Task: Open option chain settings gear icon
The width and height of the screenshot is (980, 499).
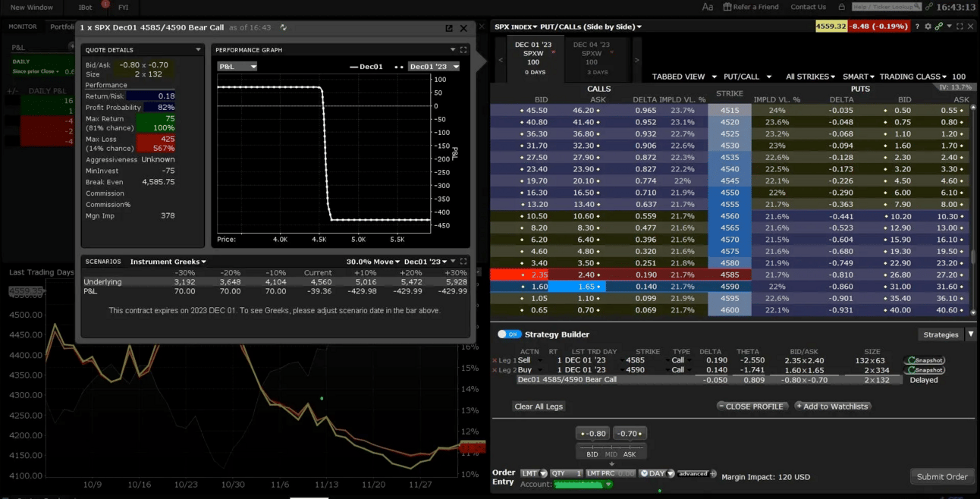Action: point(928,27)
